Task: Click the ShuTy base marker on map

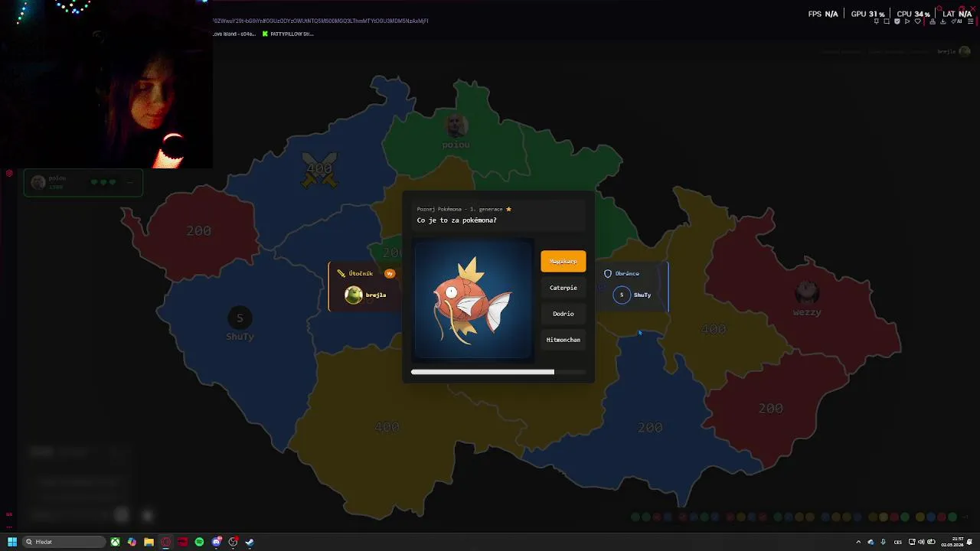Action: [240, 318]
